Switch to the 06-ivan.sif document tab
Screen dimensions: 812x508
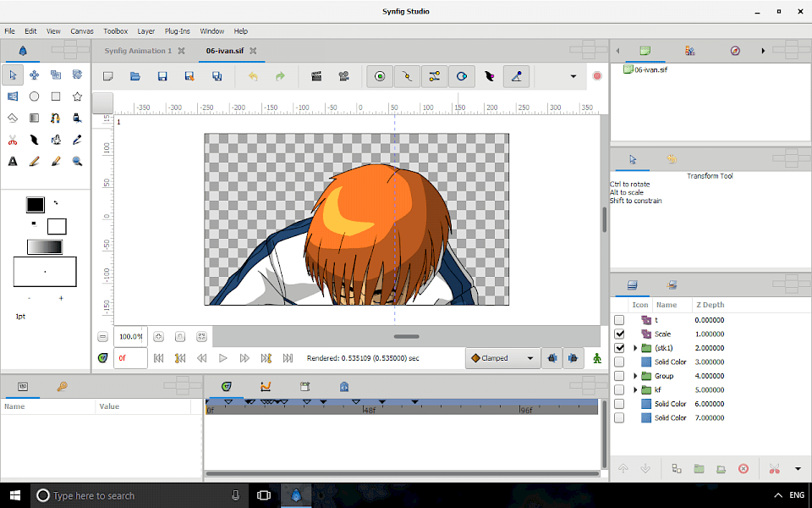click(x=225, y=51)
